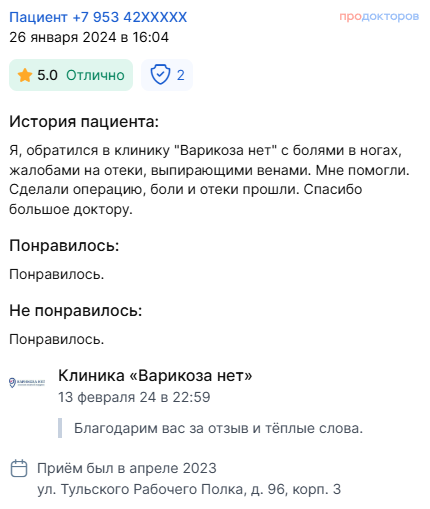Click the ПроДокторов logo
This screenshot has width=430, height=509.
click(x=379, y=16)
